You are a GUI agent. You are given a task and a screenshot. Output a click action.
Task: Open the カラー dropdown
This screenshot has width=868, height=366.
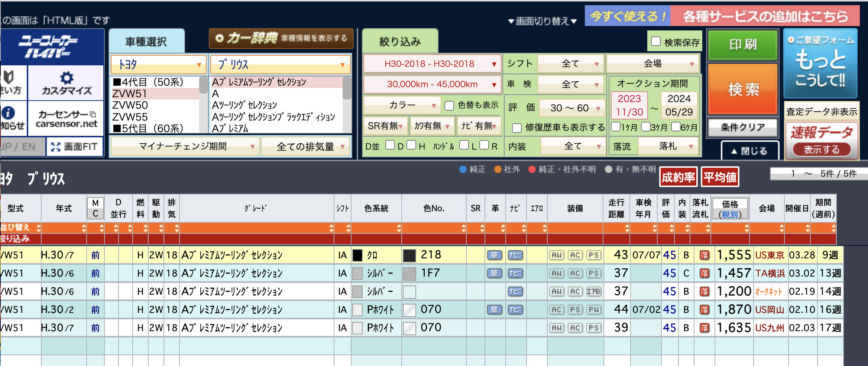click(x=402, y=105)
